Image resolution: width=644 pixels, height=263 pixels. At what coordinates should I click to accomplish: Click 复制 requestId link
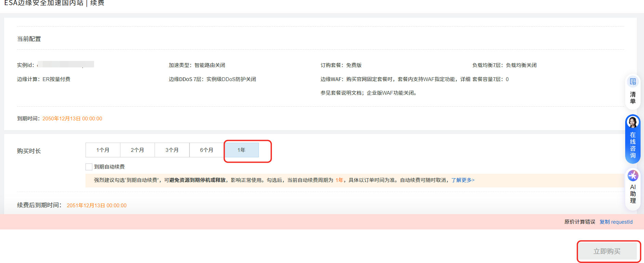click(x=616, y=222)
